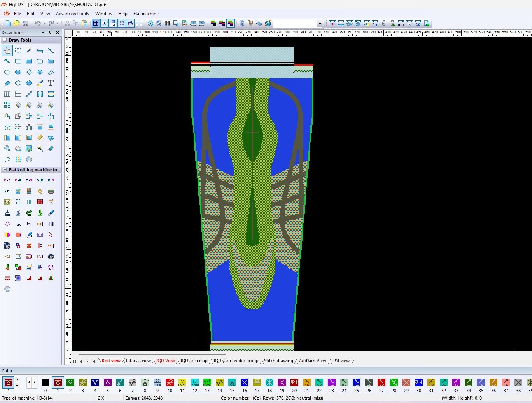The height and width of the screenshot is (403, 532).
Task: Collapse the Draw Tools section
Action: tap(5, 40)
